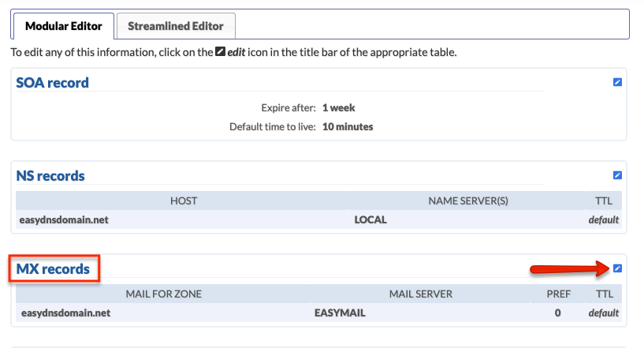The height and width of the screenshot is (348, 644).
Task: Click the MAIL FOR ZONE column header
Action: pos(163,294)
